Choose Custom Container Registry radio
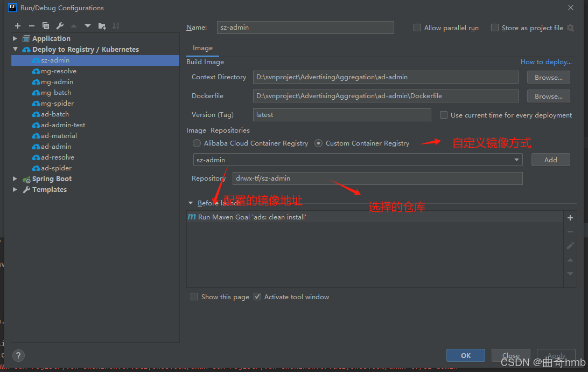Screen dimensions: 588x372 coord(318,143)
